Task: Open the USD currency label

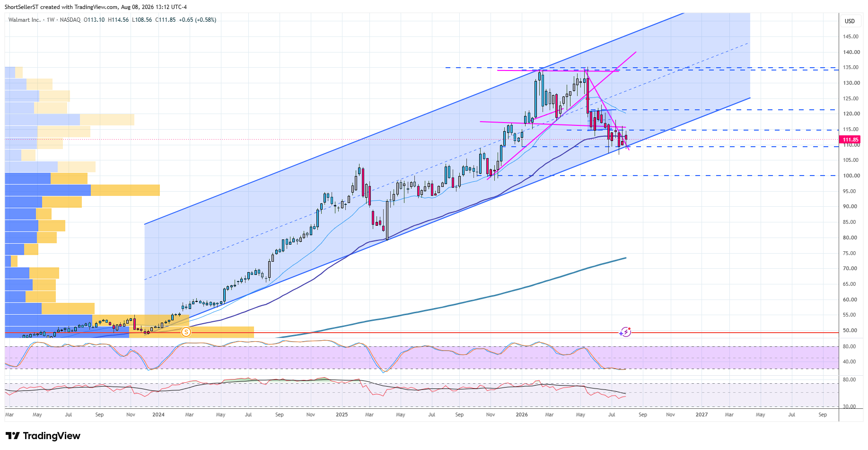Action: coord(850,21)
